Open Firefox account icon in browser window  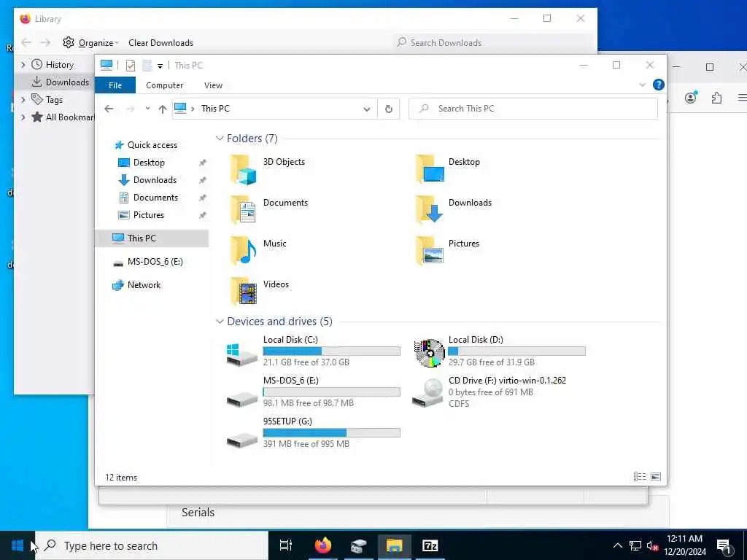click(691, 97)
